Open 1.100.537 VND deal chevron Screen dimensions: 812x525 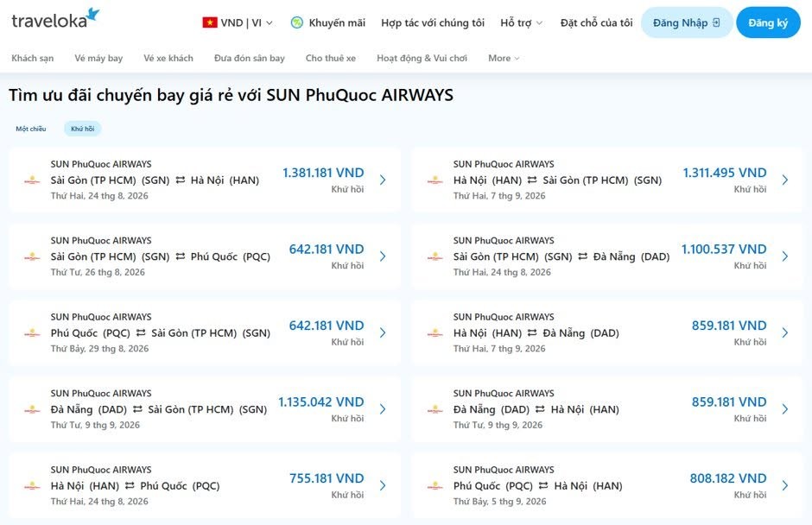(785, 256)
